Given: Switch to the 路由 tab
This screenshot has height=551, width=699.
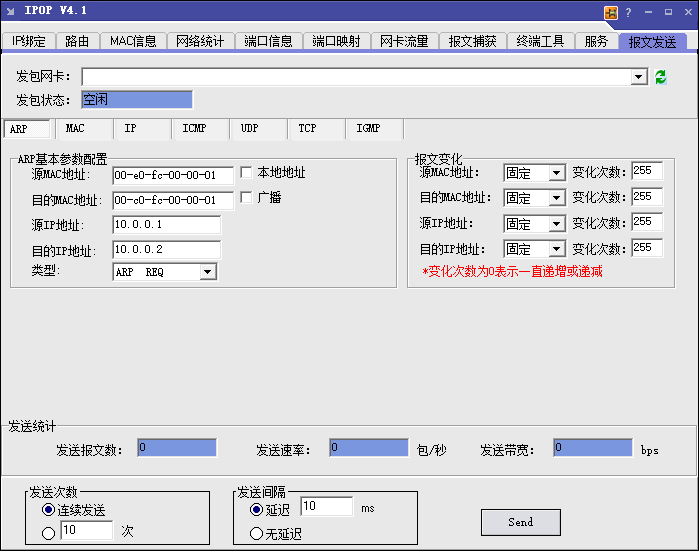Looking at the screenshot, I should (x=77, y=41).
